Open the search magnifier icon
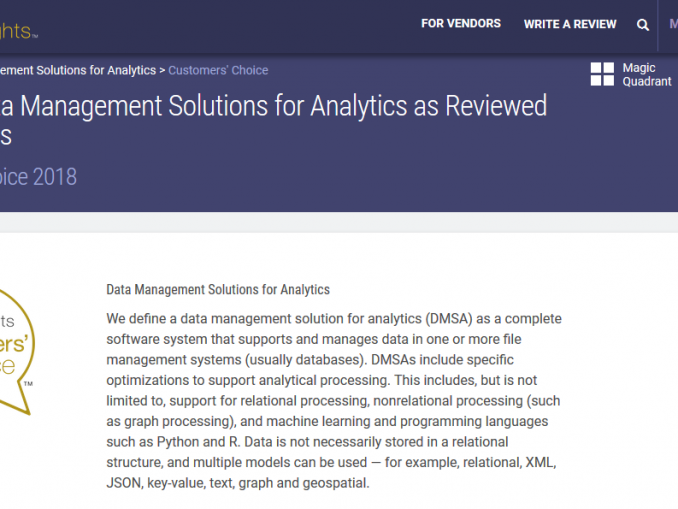Viewport: 678px width, 509px height. pos(643,25)
